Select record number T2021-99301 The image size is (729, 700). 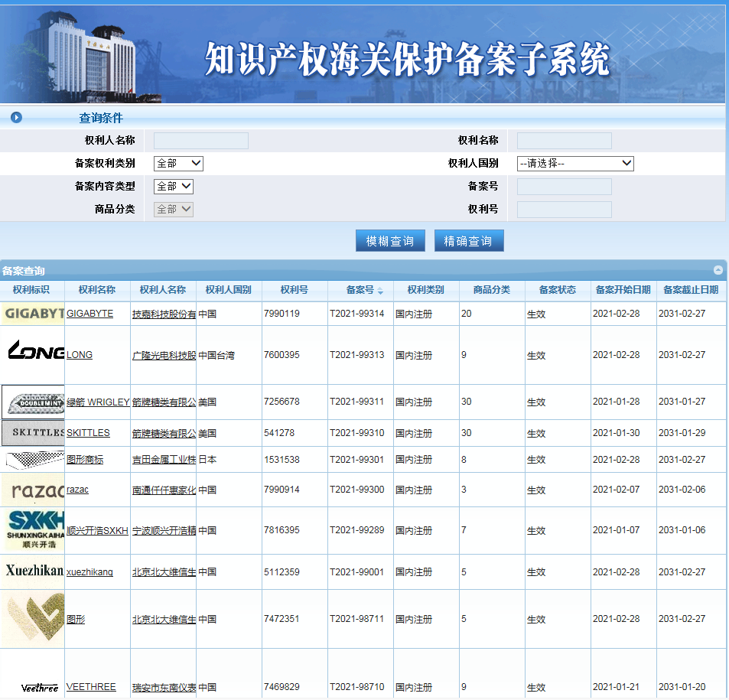tap(357, 460)
